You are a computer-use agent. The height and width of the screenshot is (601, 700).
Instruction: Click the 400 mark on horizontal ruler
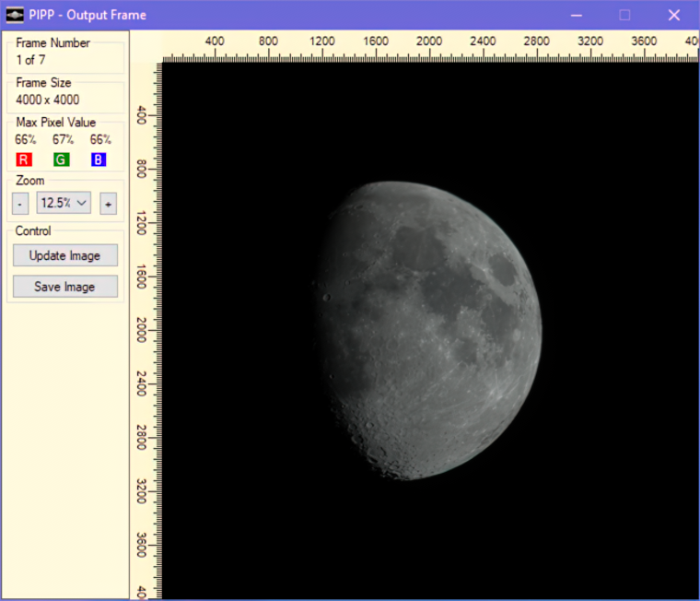tap(215, 41)
